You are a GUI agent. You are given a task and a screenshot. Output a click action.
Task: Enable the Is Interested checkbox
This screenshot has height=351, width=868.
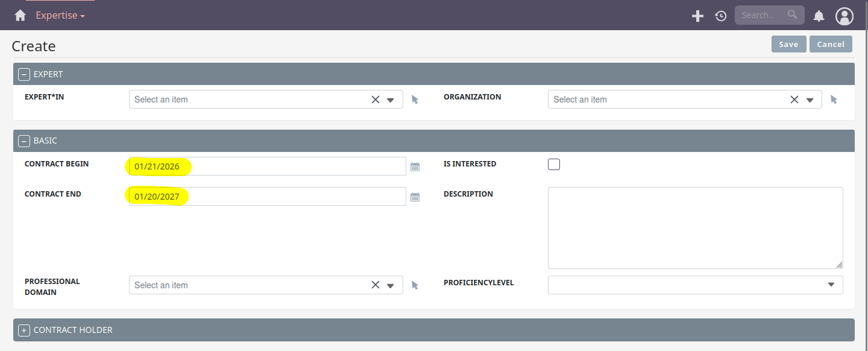click(553, 164)
